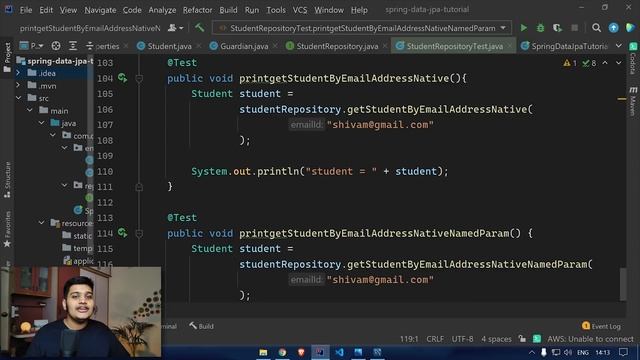Image resolution: width=640 pixels, height=360 pixels.
Task: Open the Refactor menu
Action: 197,10
